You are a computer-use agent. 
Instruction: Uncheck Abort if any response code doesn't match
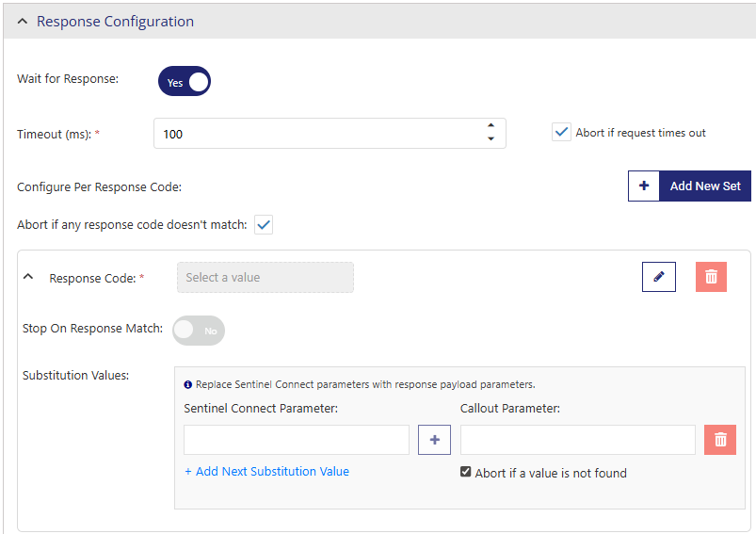click(264, 225)
